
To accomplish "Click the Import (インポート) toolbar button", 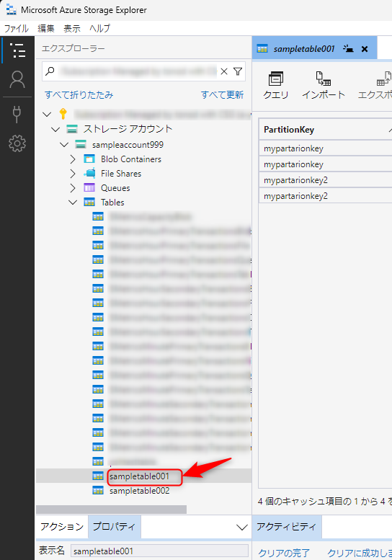I will [x=324, y=85].
